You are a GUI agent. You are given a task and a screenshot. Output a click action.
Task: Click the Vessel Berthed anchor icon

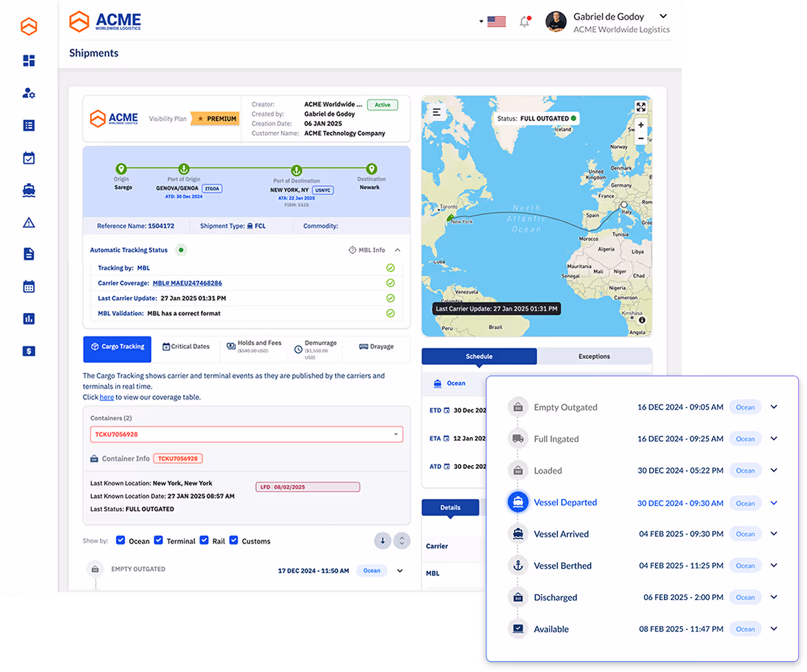tap(518, 565)
